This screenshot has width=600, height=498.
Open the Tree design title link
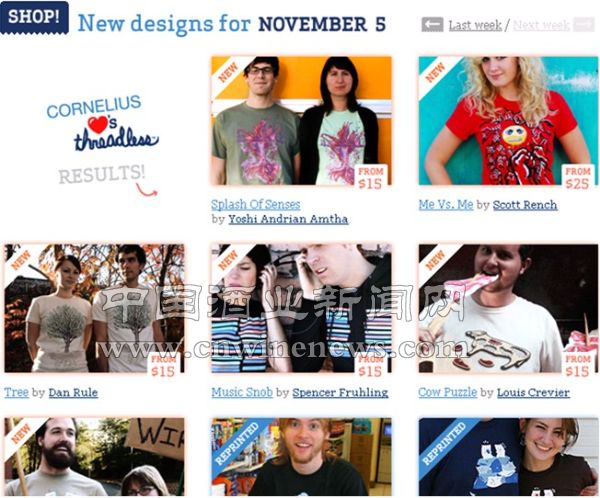coord(16,392)
